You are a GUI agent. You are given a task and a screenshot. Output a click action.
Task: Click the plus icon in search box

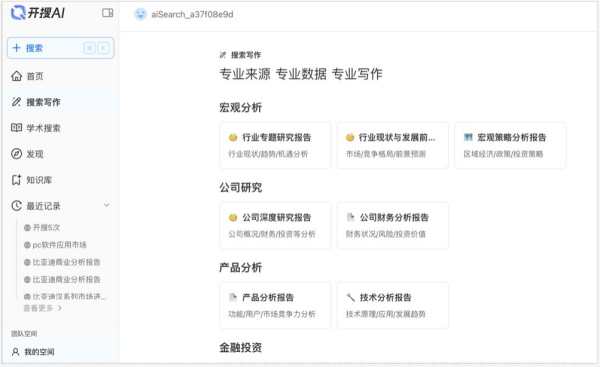(x=16, y=48)
